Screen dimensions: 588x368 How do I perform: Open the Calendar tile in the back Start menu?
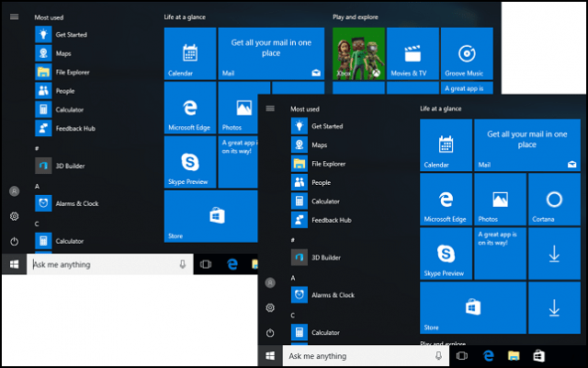coord(190,53)
